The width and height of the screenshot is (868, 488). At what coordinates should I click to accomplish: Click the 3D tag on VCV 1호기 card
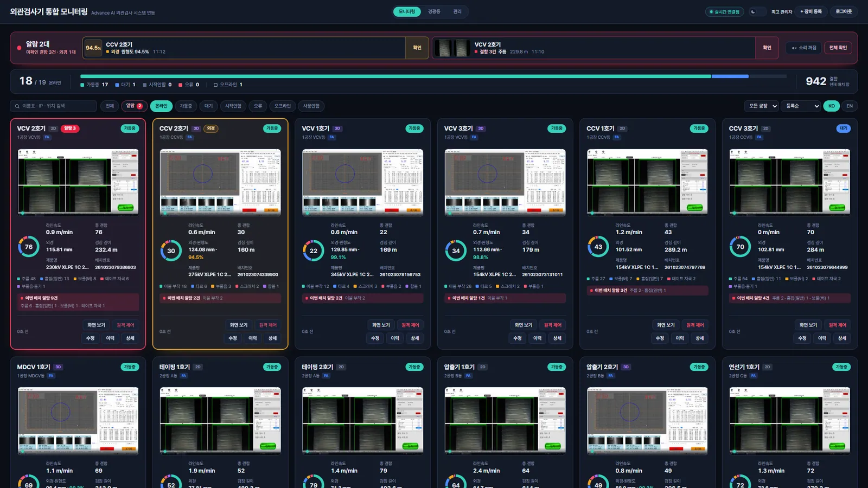(337, 129)
